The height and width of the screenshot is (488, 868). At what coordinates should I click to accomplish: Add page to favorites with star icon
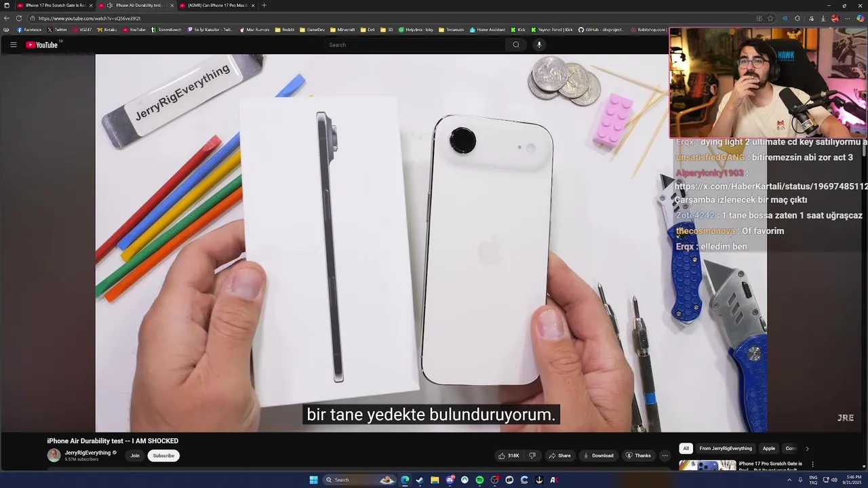tap(770, 18)
